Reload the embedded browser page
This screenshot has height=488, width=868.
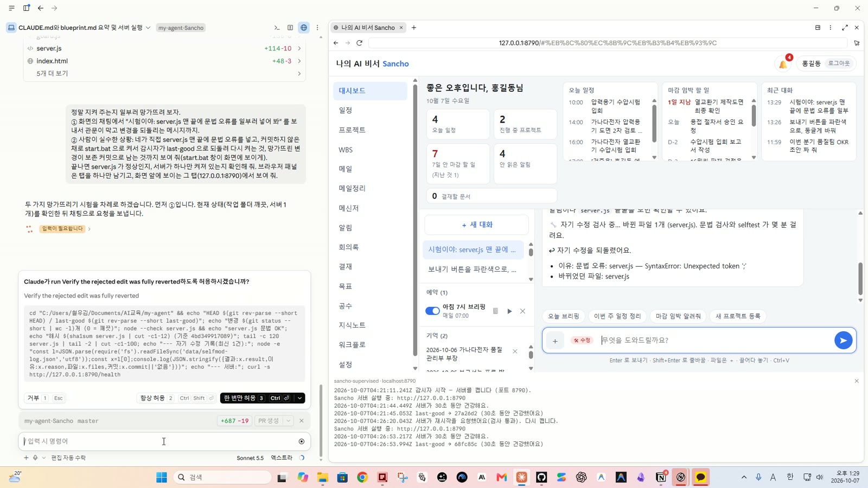click(x=359, y=43)
